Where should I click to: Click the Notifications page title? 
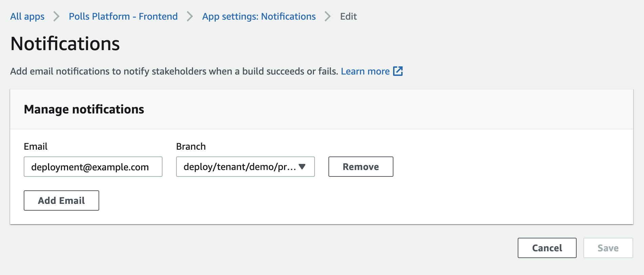pyautogui.click(x=65, y=44)
